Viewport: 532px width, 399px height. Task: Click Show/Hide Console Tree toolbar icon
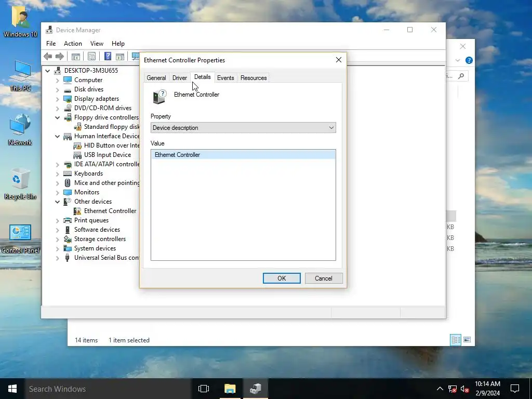pyautogui.click(x=76, y=56)
